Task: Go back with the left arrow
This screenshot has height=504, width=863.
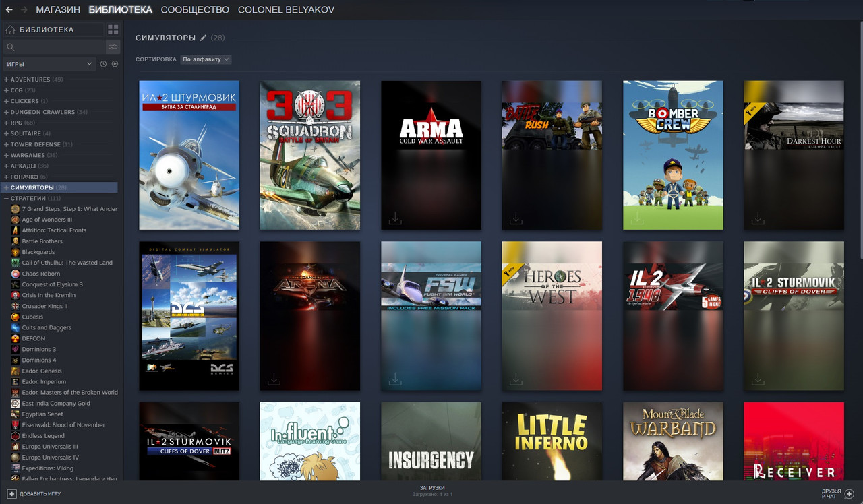Action: click(x=9, y=10)
